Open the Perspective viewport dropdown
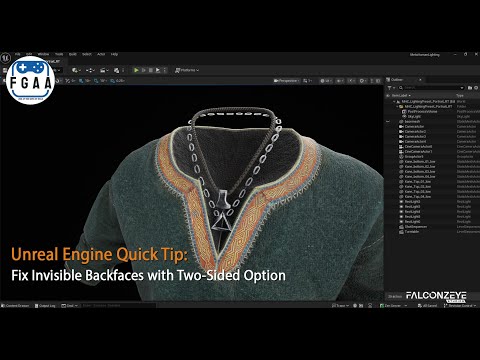This screenshot has height=360, width=480. coord(286,81)
